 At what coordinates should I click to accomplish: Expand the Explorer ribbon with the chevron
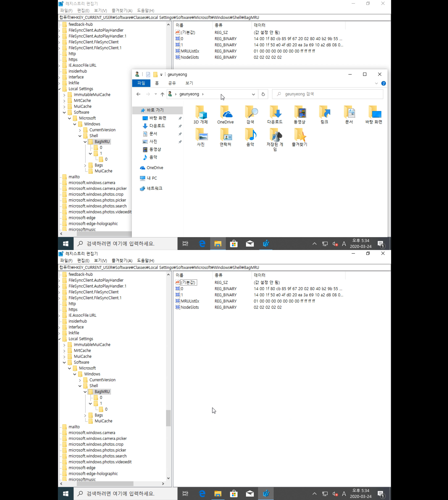coord(376,83)
